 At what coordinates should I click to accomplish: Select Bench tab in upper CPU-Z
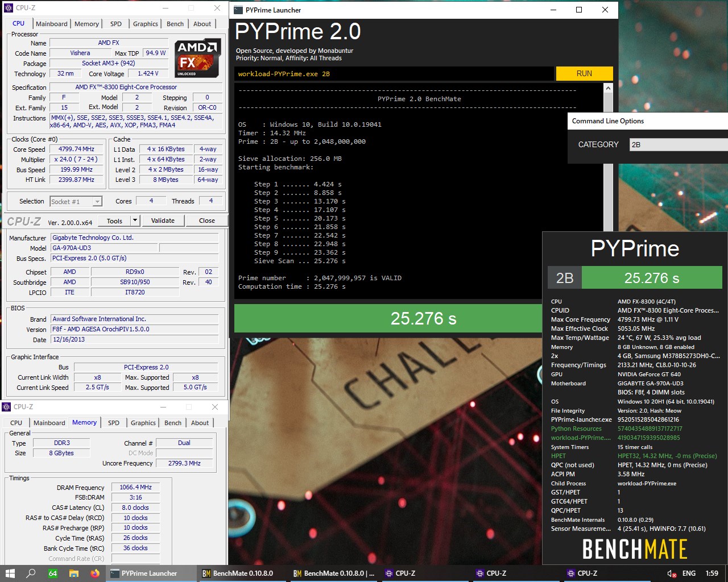[x=175, y=24]
